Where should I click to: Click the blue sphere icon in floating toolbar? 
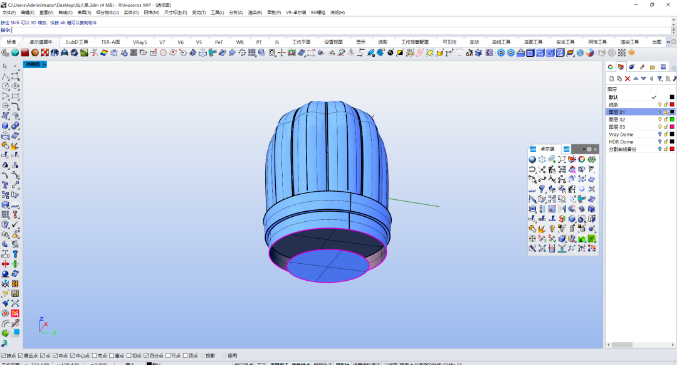point(532,159)
